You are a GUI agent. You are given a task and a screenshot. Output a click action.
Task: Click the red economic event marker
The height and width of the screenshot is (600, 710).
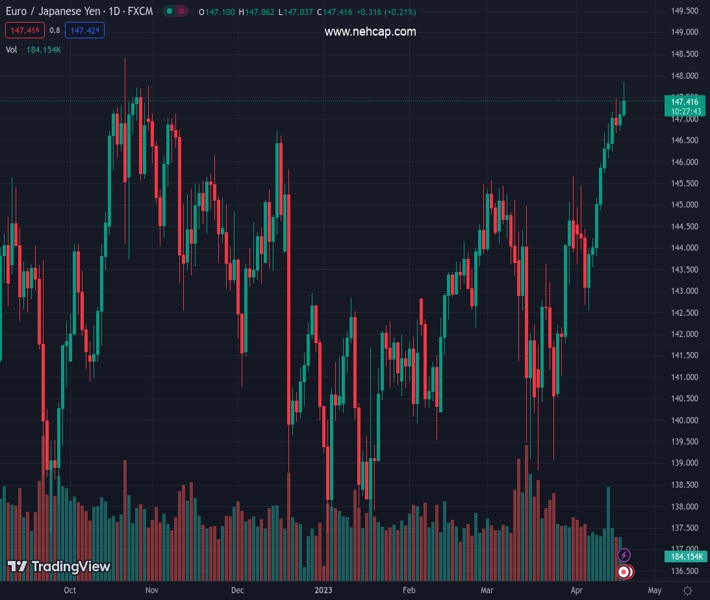click(x=624, y=572)
